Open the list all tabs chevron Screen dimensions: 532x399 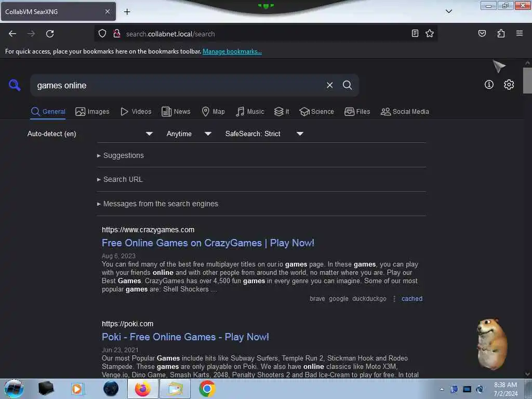click(449, 11)
